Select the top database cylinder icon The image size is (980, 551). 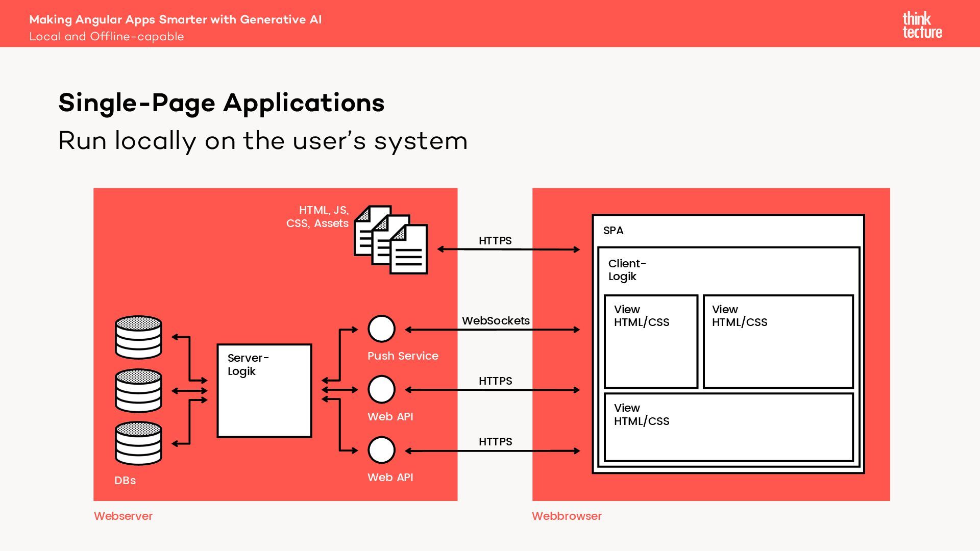tap(138, 337)
